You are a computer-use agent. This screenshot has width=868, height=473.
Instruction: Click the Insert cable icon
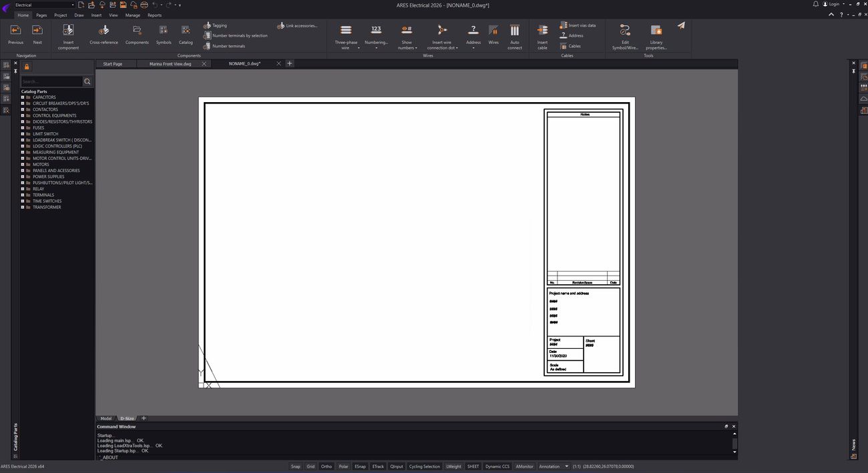(x=542, y=31)
